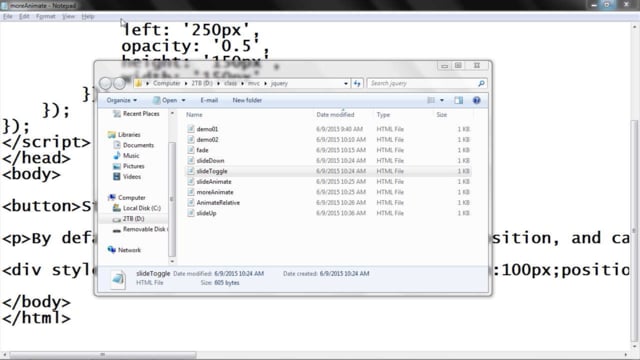Open the Organize dropdown menu
The height and width of the screenshot is (360, 640).
coord(122,100)
